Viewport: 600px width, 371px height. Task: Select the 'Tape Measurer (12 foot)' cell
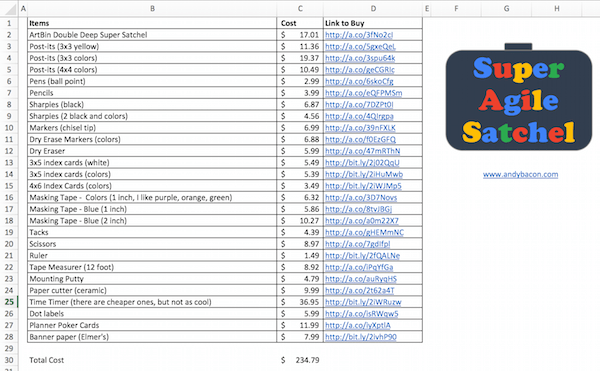(x=152, y=267)
